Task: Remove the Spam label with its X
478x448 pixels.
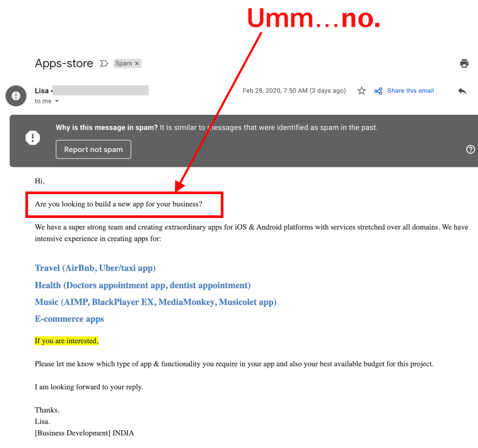Action: 137,63
